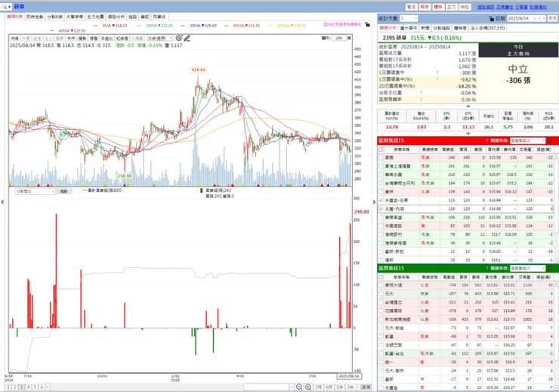The image size is (559, 392).
Task: Toggle the select-all checkbox in the buy list header
Action: click(x=381, y=150)
